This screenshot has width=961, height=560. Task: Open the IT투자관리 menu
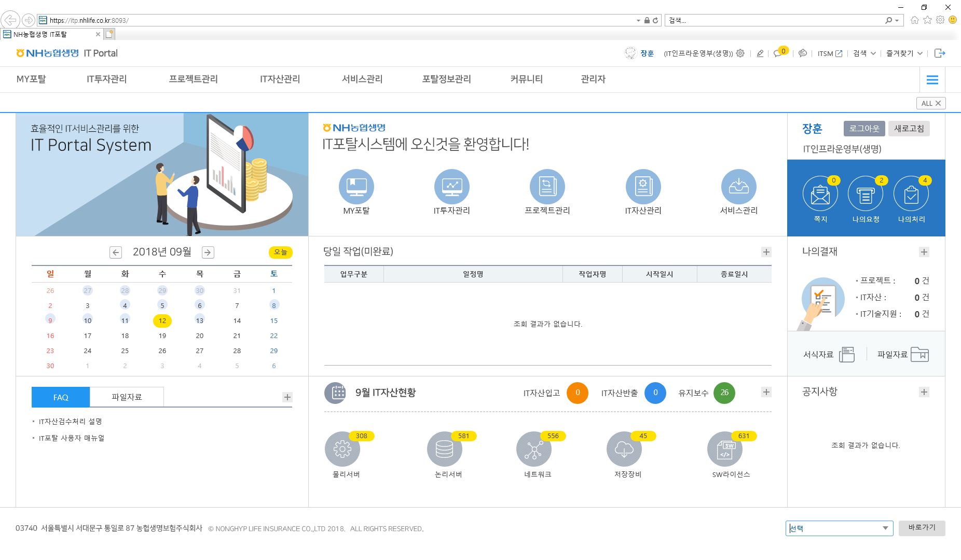[x=106, y=79]
